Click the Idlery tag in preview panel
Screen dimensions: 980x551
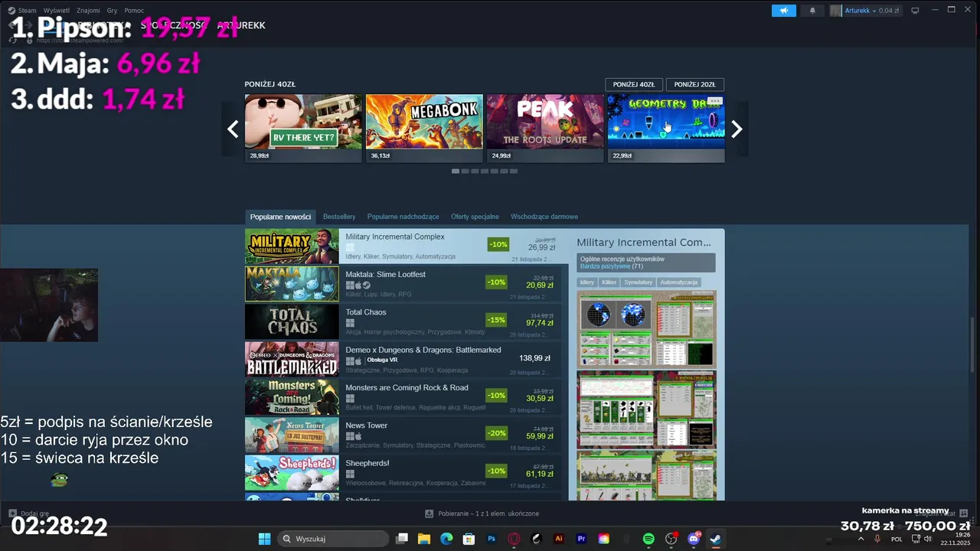point(587,282)
